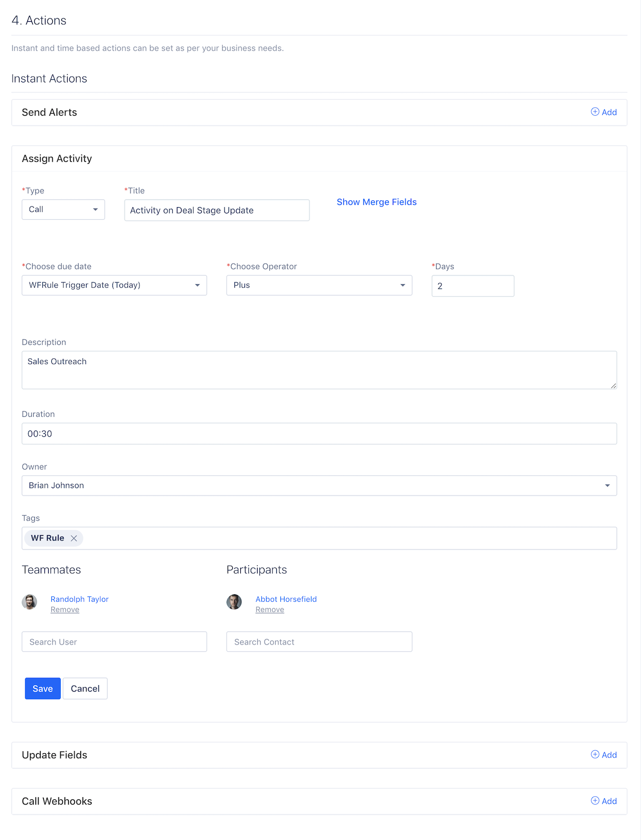Image resolution: width=641 pixels, height=840 pixels.
Task: Click the Duration field showing 00:30
Action: tap(319, 434)
